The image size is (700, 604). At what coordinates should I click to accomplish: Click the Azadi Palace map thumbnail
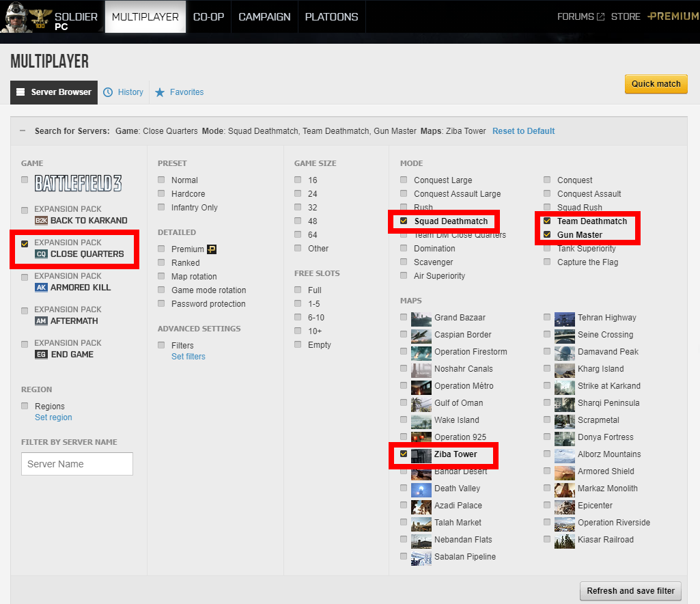(x=421, y=506)
